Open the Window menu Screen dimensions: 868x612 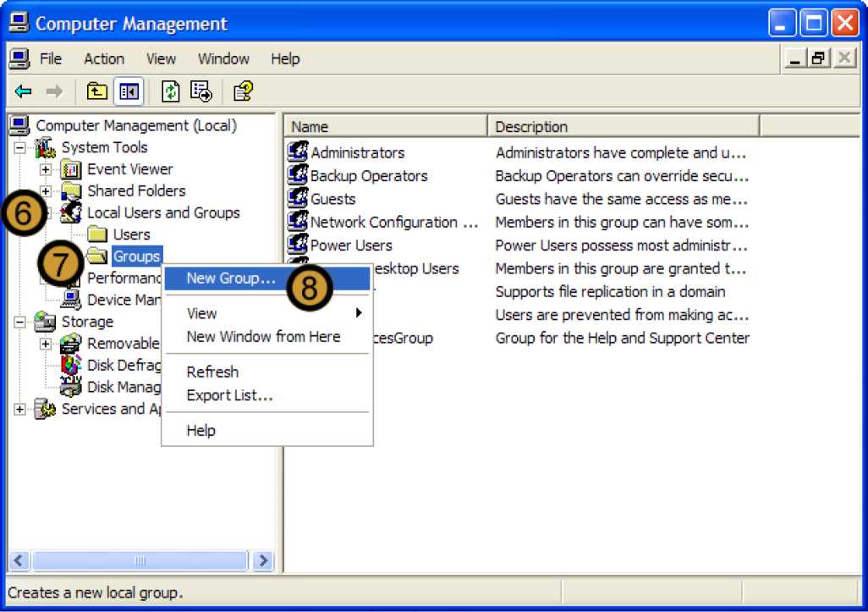pos(223,58)
